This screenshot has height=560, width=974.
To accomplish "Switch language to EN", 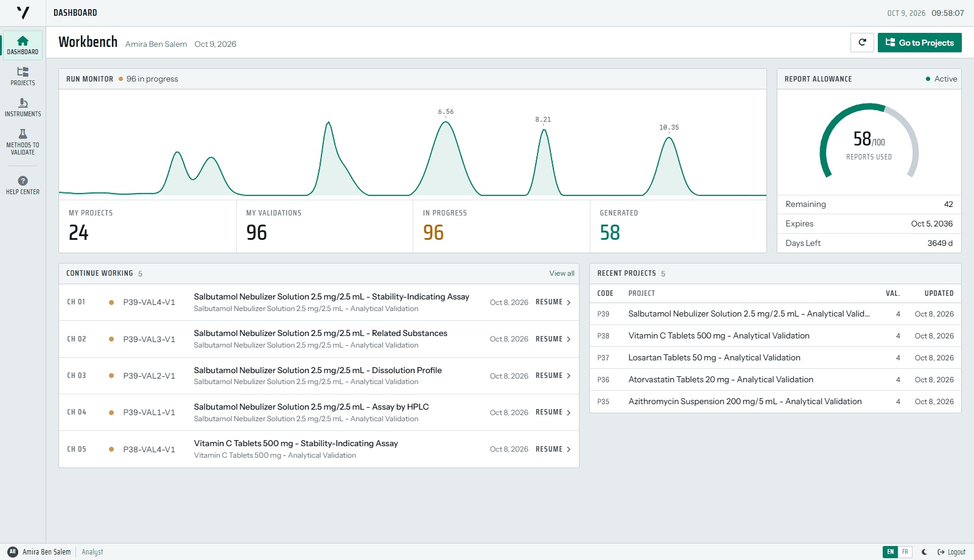I will [x=890, y=552].
